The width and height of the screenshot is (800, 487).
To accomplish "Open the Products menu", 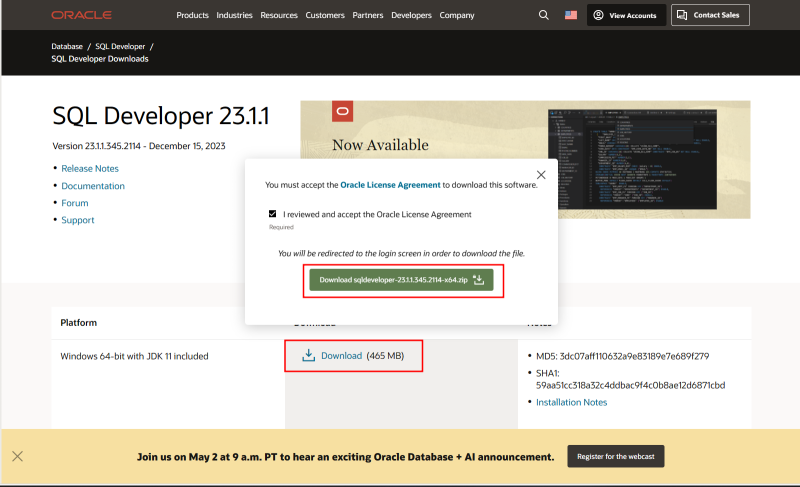I will (192, 15).
